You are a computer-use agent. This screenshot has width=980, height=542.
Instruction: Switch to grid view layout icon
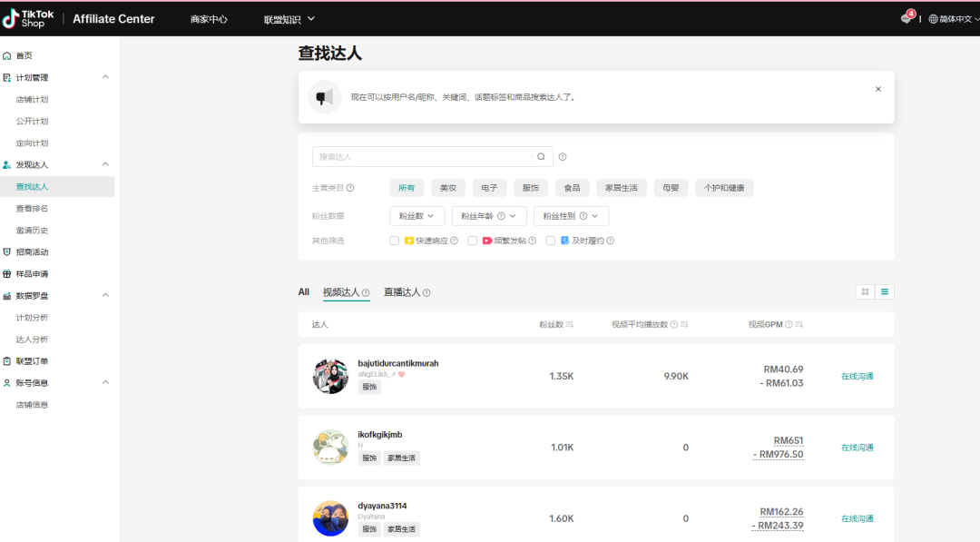point(865,291)
